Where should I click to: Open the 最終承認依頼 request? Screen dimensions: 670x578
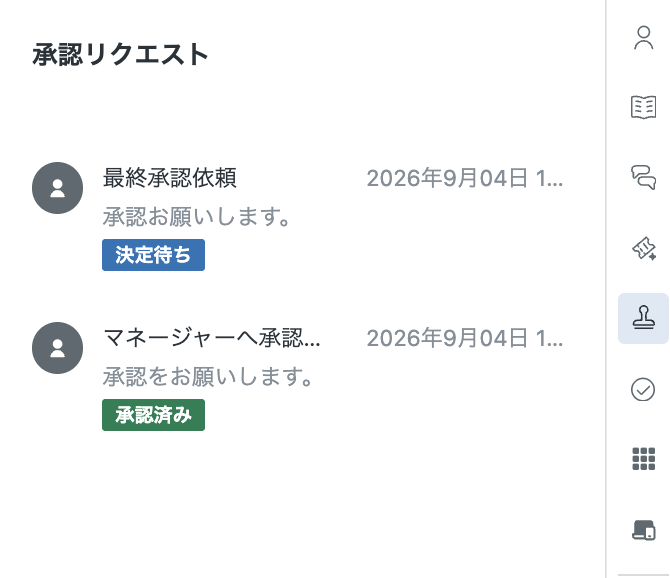[x=170, y=178]
